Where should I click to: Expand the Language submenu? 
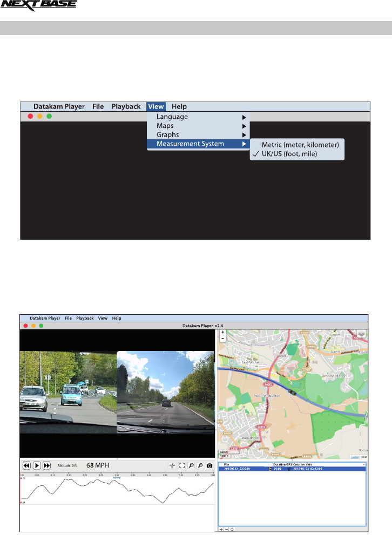tap(198, 117)
